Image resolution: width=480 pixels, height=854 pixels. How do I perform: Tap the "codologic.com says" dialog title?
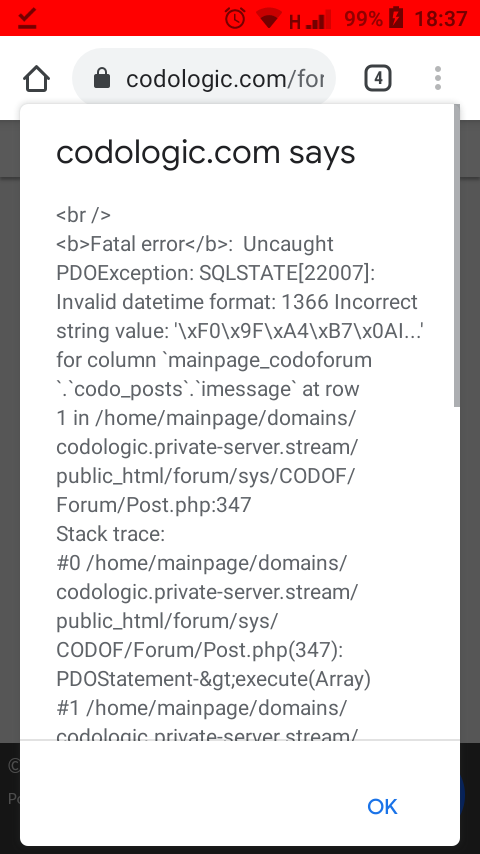coord(205,153)
